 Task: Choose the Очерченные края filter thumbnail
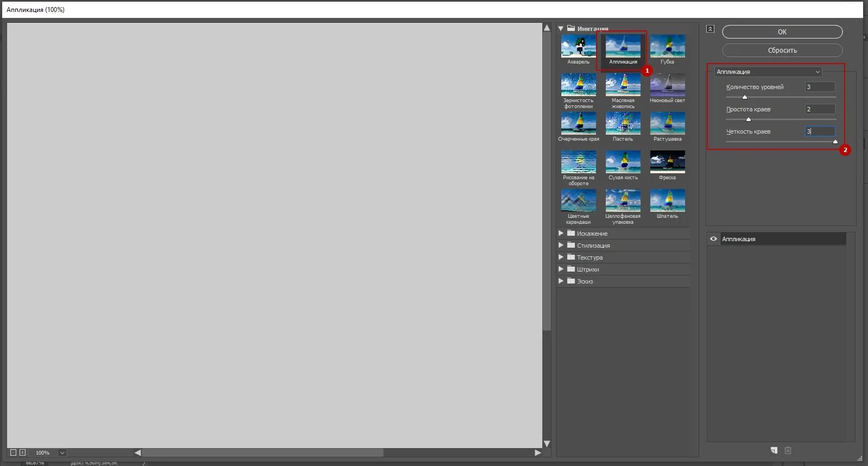pos(579,123)
